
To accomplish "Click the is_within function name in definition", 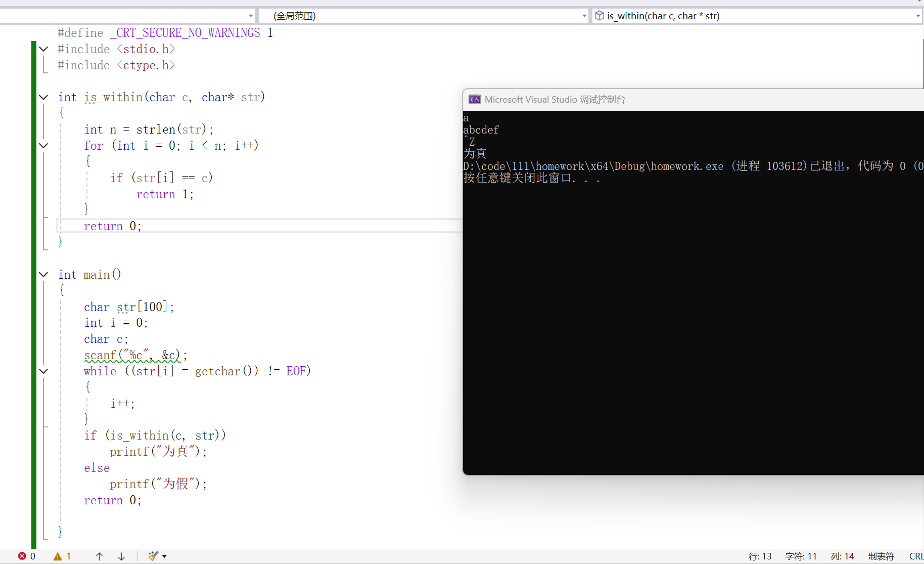I will click(x=113, y=97).
